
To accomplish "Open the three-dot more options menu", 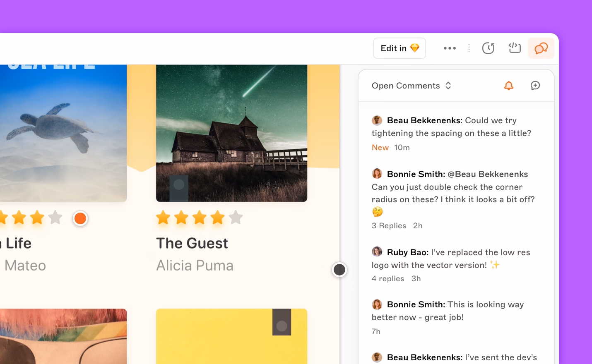I will (x=450, y=48).
